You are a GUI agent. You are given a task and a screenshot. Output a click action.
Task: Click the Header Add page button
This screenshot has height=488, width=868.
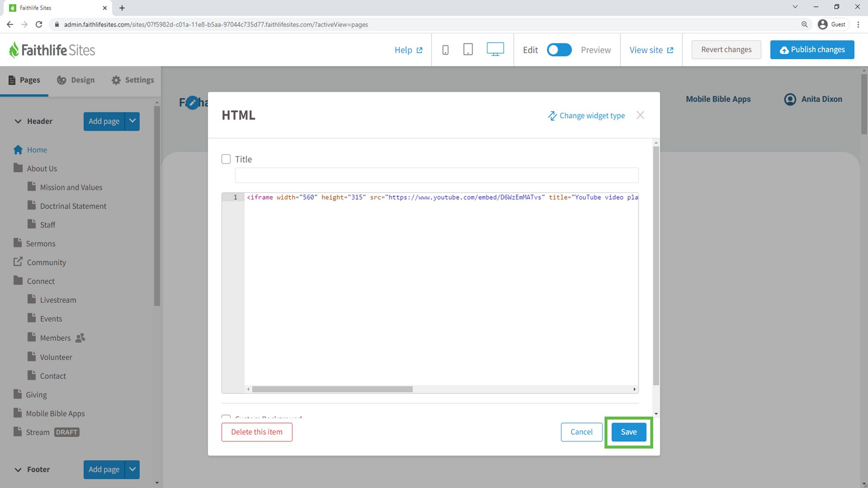tap(104, 121)
